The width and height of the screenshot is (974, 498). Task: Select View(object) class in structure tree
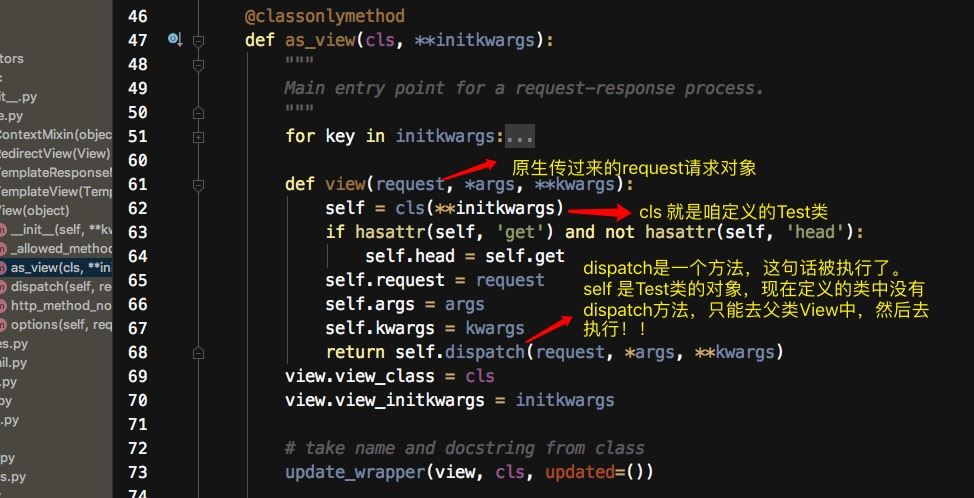(x=34, y=211)
